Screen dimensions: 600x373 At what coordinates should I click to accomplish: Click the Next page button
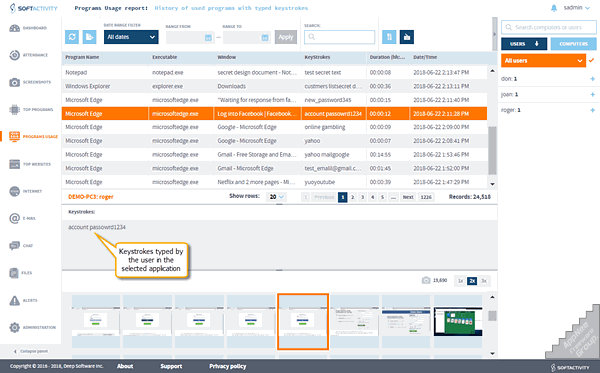[408, 197]
